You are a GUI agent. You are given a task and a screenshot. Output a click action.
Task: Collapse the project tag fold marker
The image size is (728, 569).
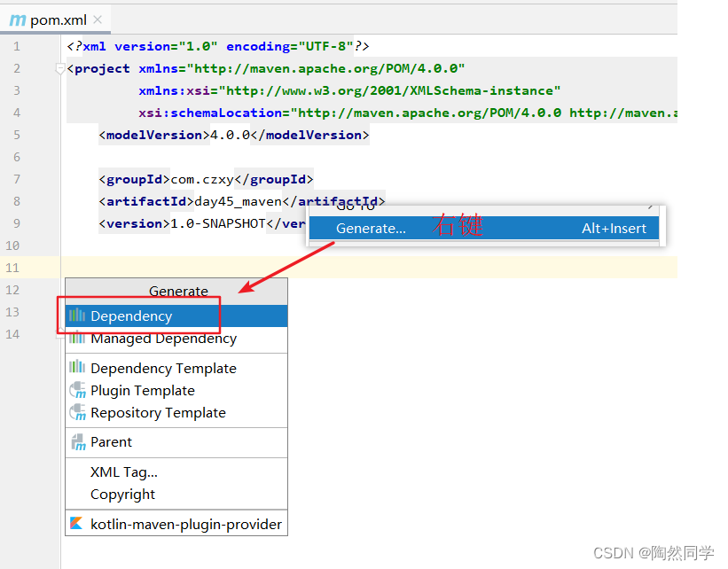point(59,69)
